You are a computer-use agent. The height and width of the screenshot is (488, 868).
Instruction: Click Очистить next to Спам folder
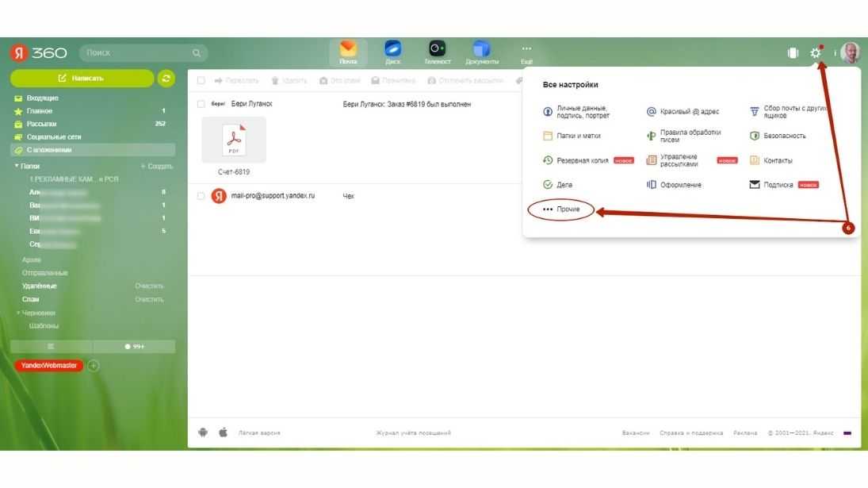(149, 299)
